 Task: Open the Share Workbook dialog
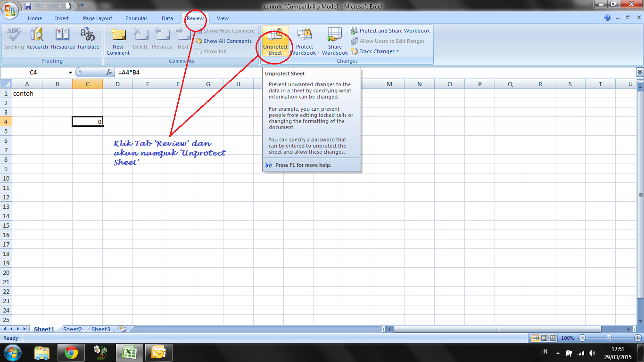click(x=335, y=41)
